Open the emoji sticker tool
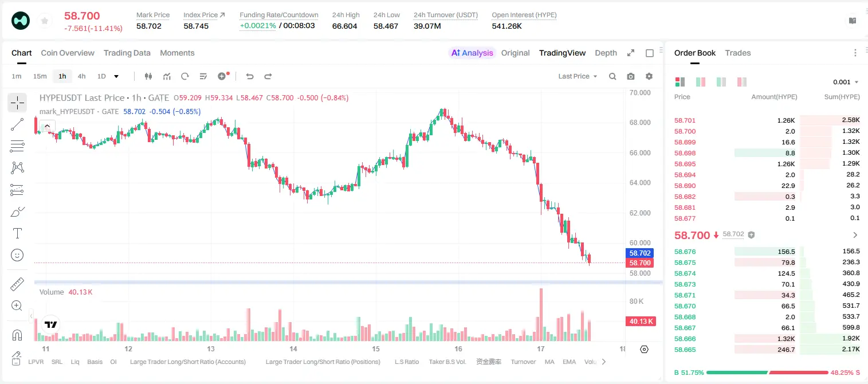 (x=17, y=255)
